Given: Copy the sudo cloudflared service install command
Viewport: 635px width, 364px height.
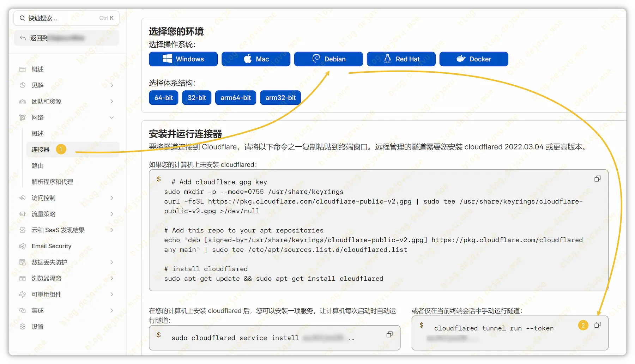Looking at the screenshot, I should (x=389, y=335).
